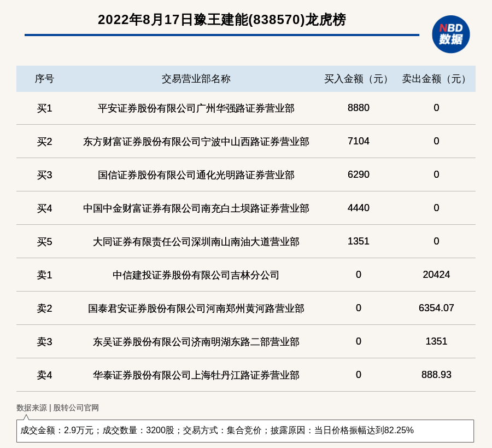Click the sell amount 0 in 买1 row

436,108
